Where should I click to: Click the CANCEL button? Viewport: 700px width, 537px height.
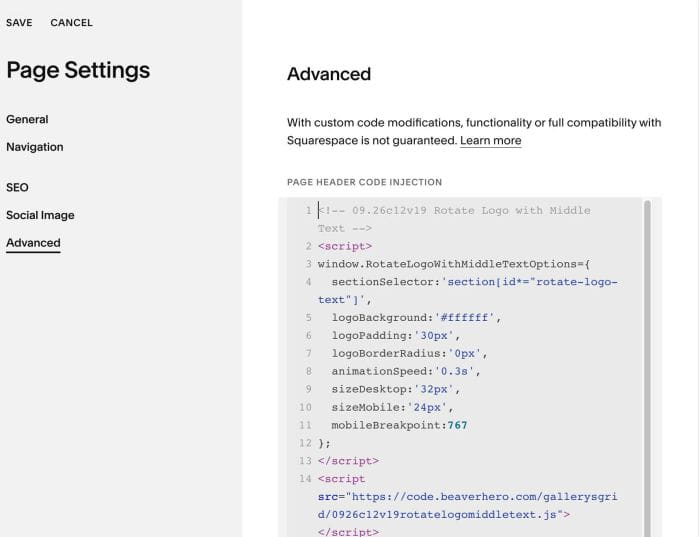pos(71,23)
